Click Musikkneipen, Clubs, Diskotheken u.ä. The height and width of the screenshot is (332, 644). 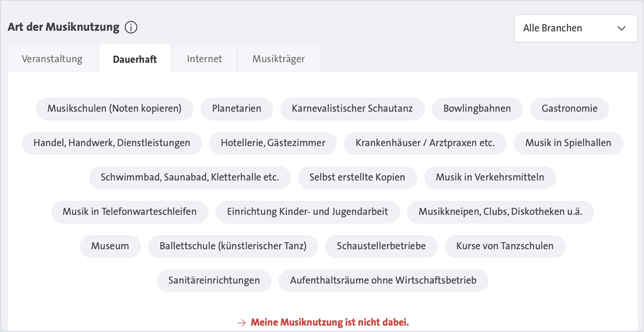[x=500, y=212]
